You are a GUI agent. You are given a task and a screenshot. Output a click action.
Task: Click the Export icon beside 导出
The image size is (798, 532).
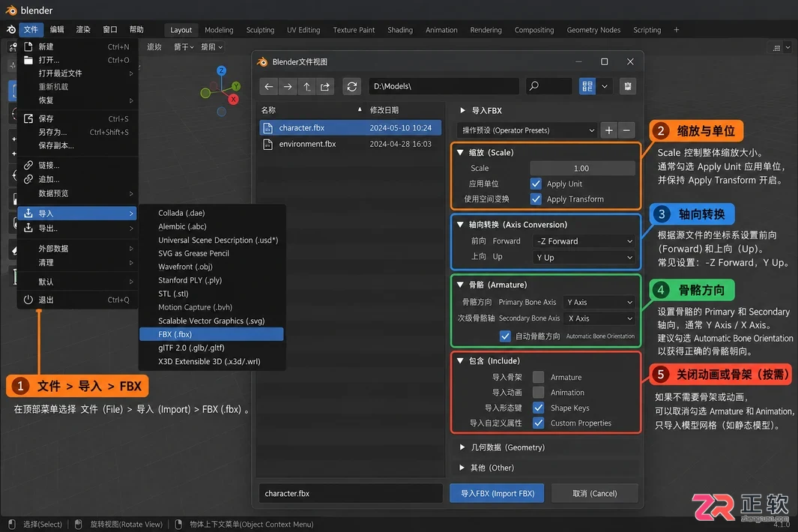pyautogui.click(x=28, y=228)
